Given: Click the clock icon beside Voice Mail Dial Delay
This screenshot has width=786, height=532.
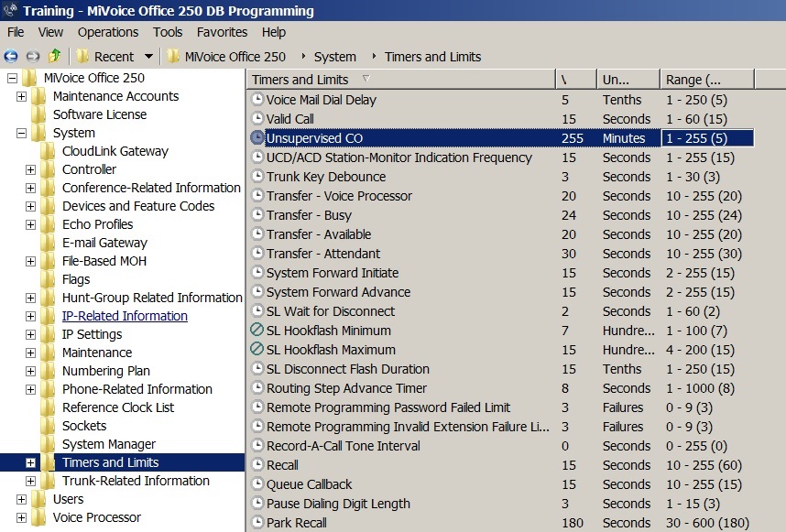Looking at the screenshot, I should (x=257, y=100).
